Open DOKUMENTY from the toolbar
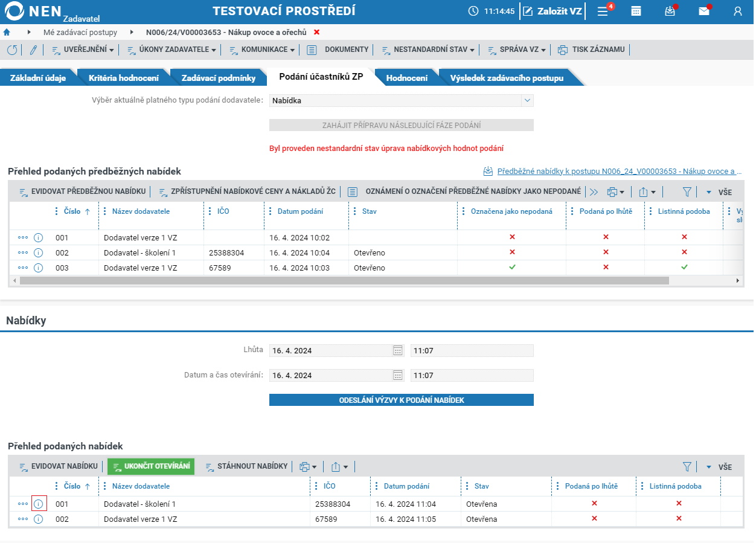756x543 pixels. 338,50
